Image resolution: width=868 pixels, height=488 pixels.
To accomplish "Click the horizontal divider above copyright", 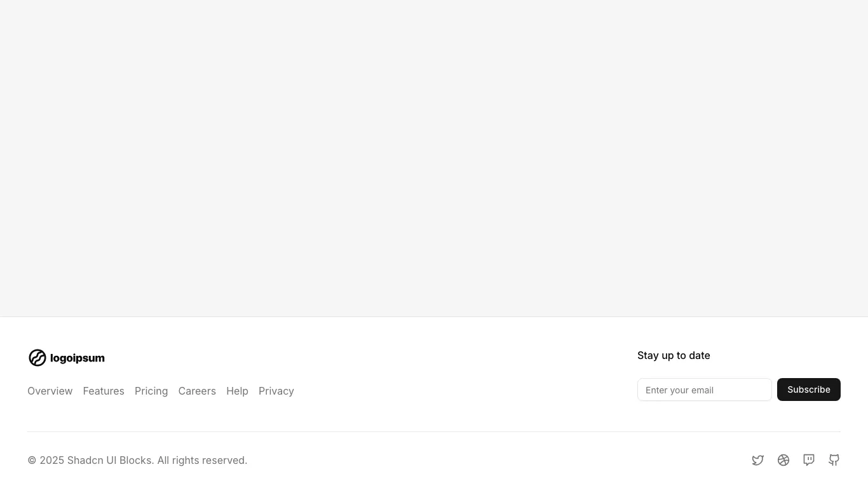I will coord(434,431).
